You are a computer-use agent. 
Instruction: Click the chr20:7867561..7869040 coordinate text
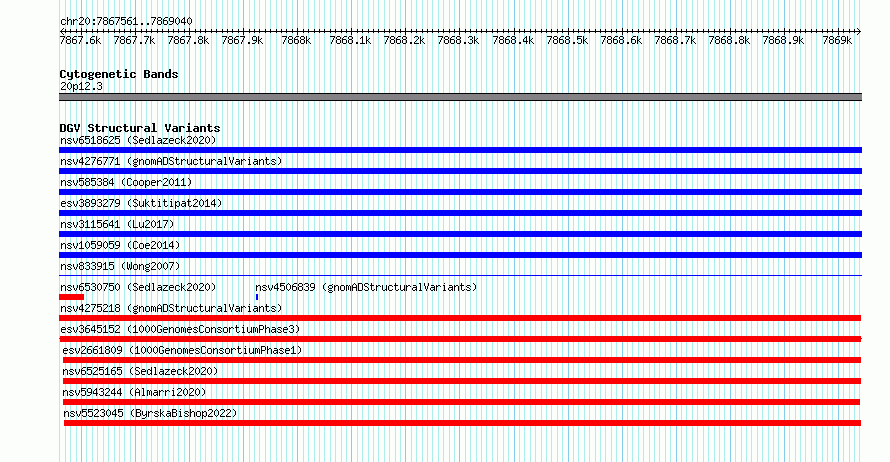(126, 22)
